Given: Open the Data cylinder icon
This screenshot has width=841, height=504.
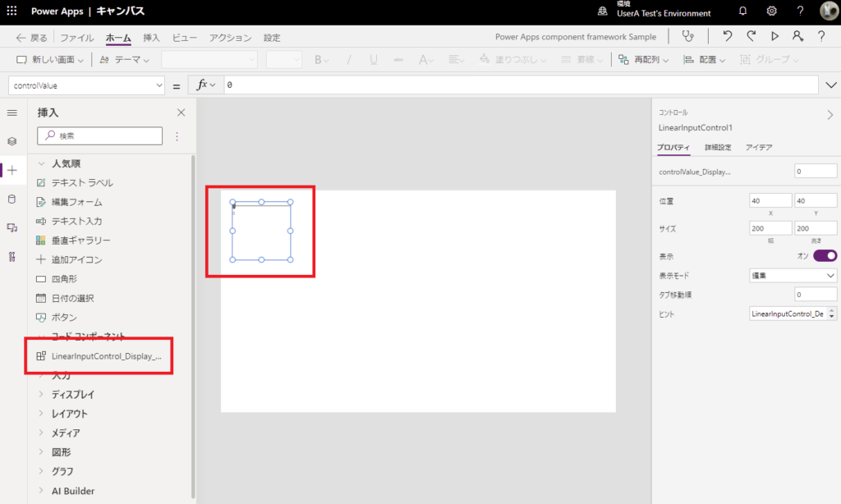Looking at the screenshot, I should click(x=11, y=199).
